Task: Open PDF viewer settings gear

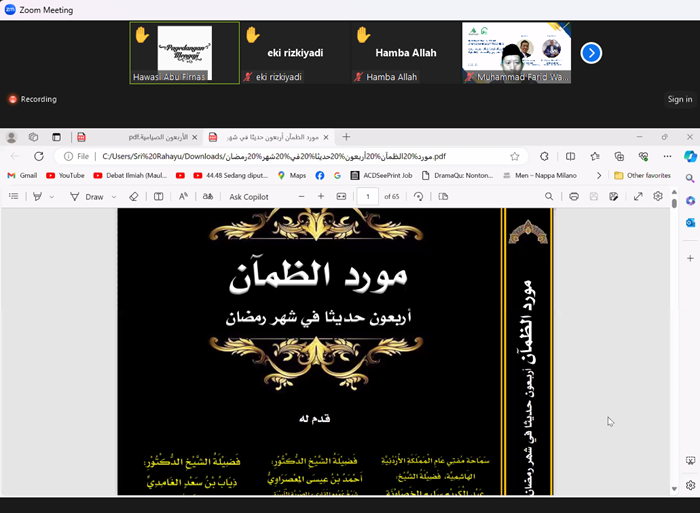Action: (x=658, y=196)
